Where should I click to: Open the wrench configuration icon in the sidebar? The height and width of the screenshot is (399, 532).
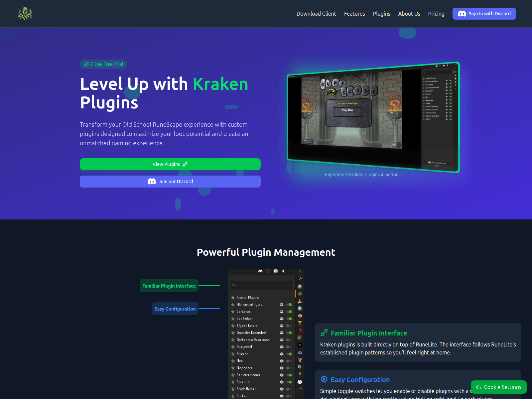(x=300, y=279)
